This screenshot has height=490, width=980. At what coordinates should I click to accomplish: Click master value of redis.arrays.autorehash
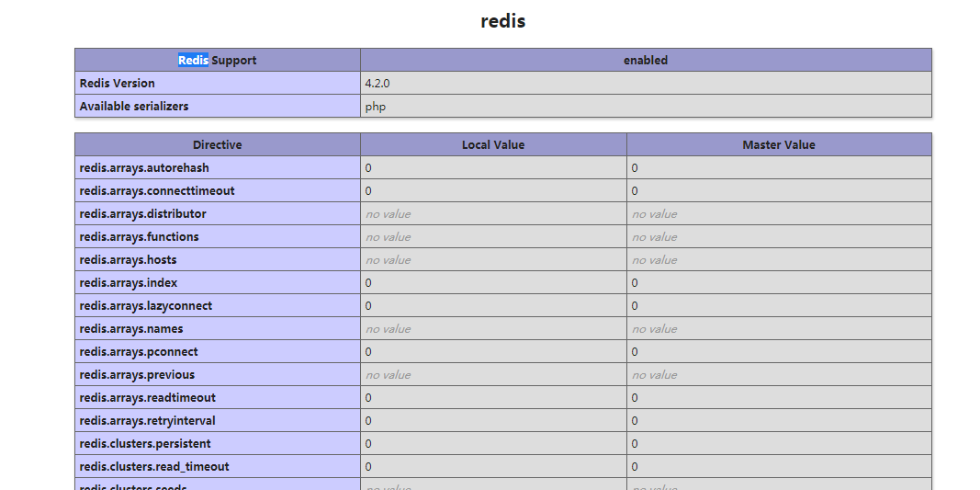click(635, 167)
